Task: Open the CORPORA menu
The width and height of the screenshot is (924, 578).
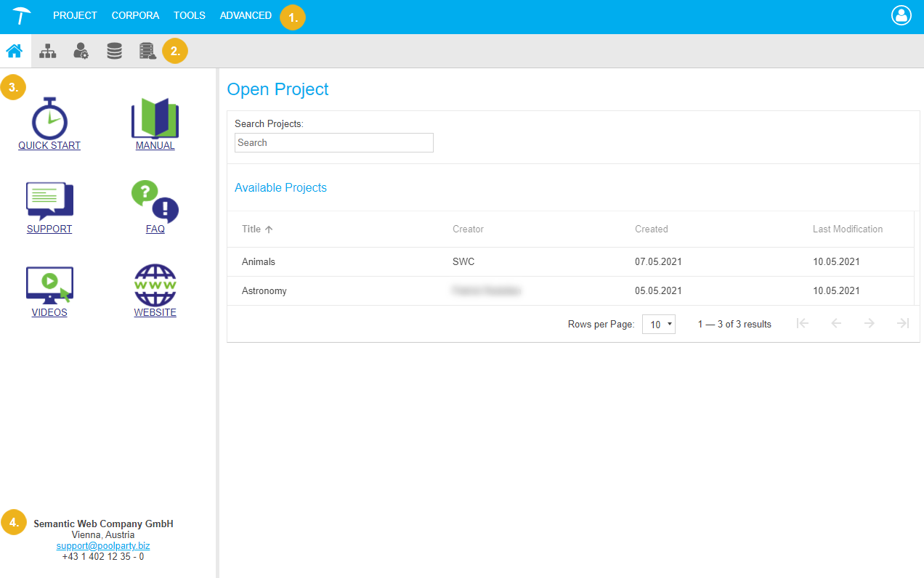Action: (x=135, y=15)
